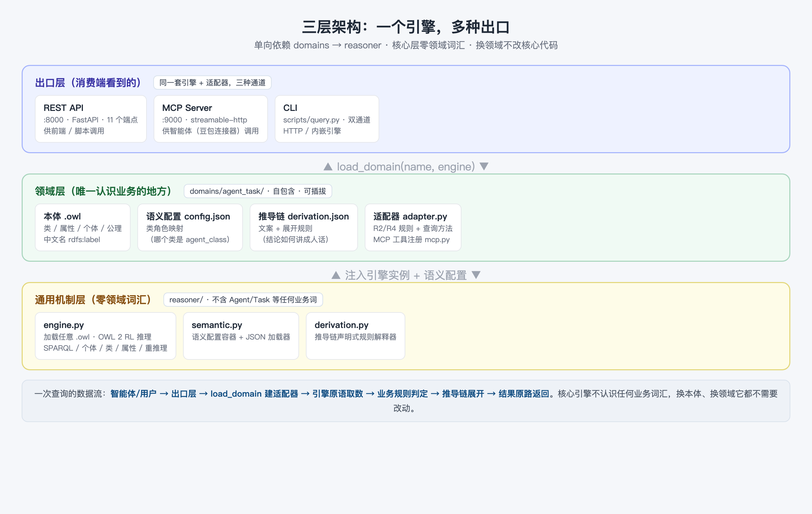812x514 pixels.
Task: Click the 本体 .owl card
Action: [83, 227]
